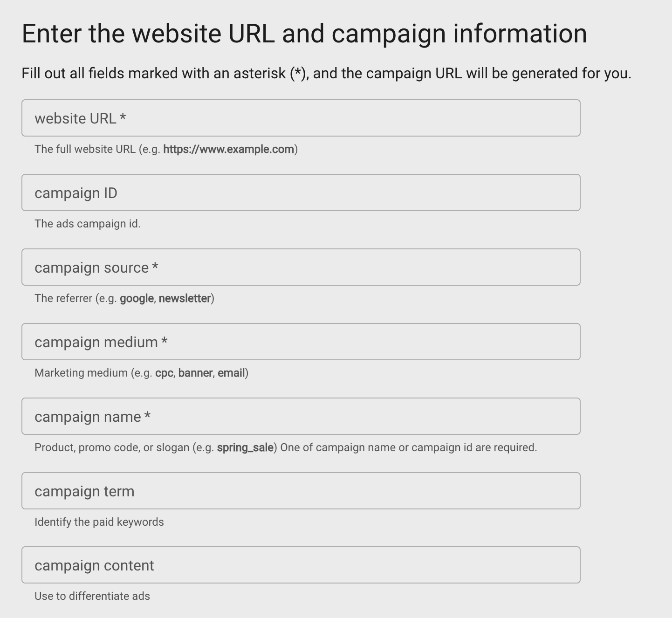672x618 pixels.
Task: Click the page heading about campaign information
Action: [x=304, y=34]
